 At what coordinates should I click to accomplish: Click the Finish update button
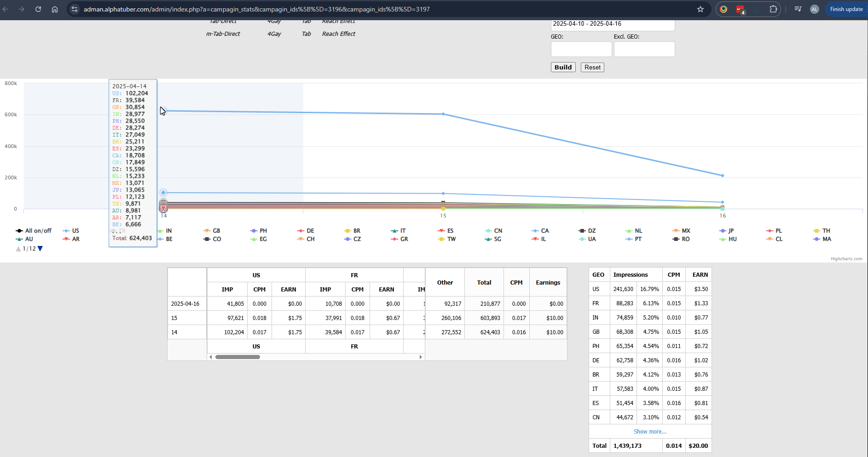point(846,9)
